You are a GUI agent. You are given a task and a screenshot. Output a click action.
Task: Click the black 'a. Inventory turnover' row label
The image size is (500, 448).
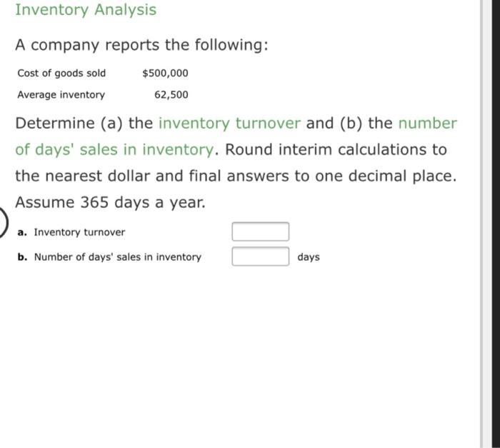click(71, 232)
